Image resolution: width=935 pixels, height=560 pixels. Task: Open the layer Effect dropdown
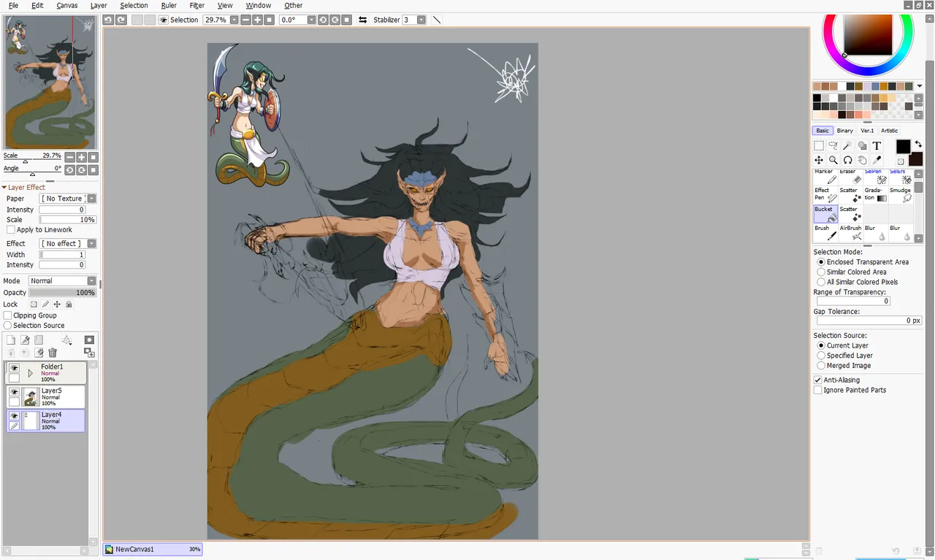91,243
